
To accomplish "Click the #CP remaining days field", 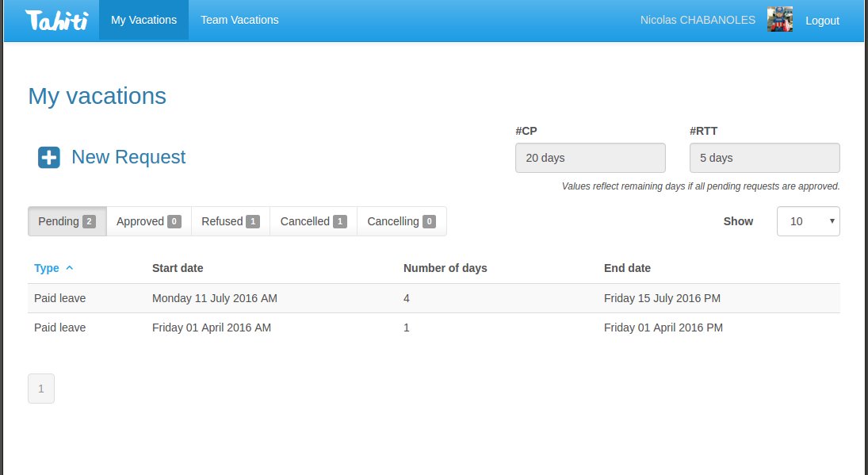I will coord(590,157).
